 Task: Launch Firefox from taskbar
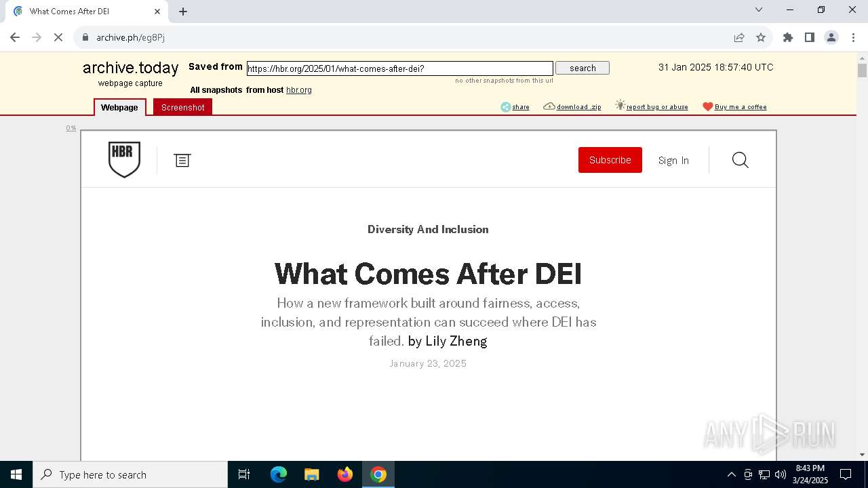[345, 474]
